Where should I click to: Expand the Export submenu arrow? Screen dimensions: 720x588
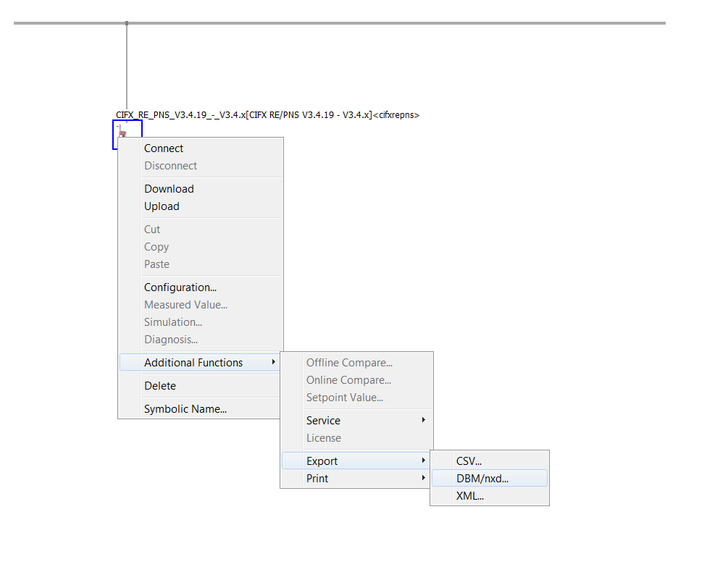[x=423, y=461]
